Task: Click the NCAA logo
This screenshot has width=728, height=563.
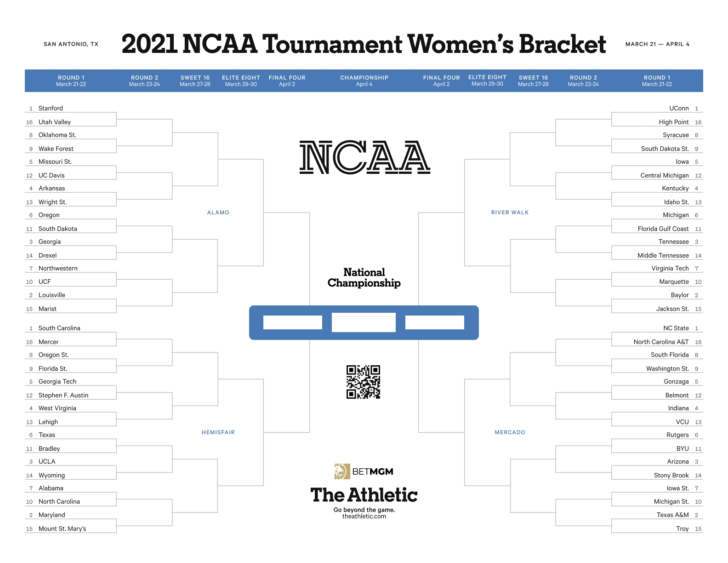Action: 364,158
